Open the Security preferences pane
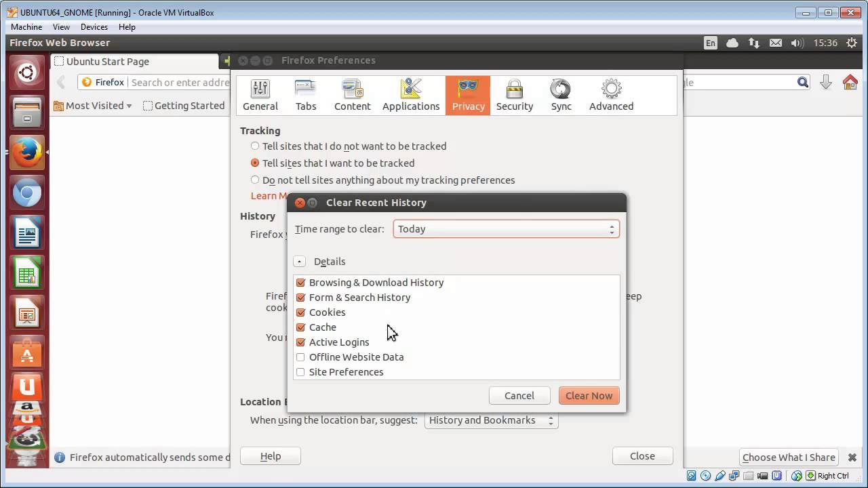This screenshot has height=488, width=868. click(515, 95)
